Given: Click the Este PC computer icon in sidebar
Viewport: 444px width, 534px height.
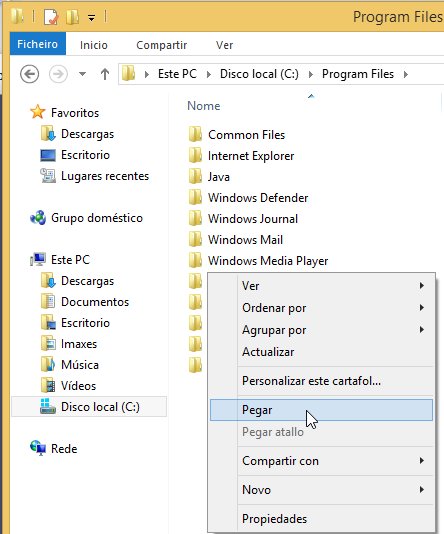Looking at the screenshot, I should [38, 260].
